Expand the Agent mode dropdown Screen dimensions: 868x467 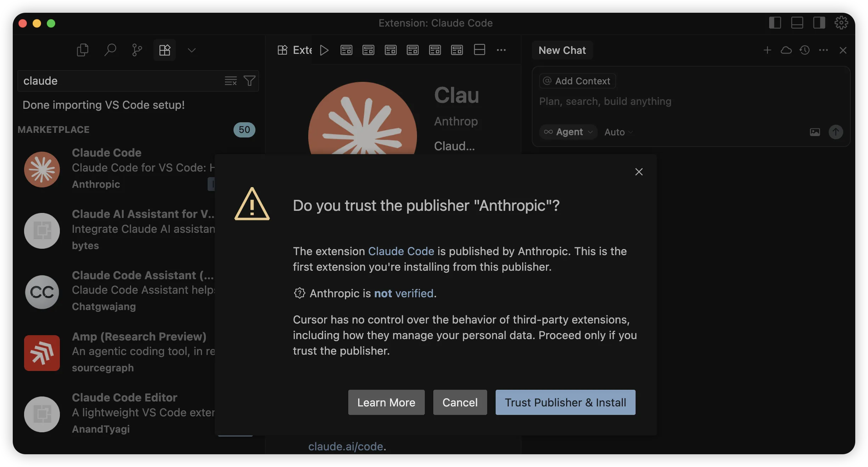568,132
